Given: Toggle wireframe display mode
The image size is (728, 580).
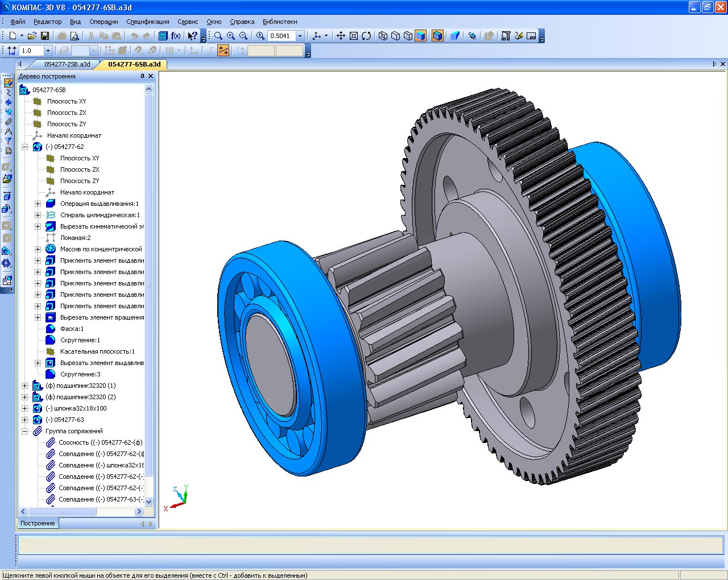Looking at the screenshot, I should pos(383,36).
